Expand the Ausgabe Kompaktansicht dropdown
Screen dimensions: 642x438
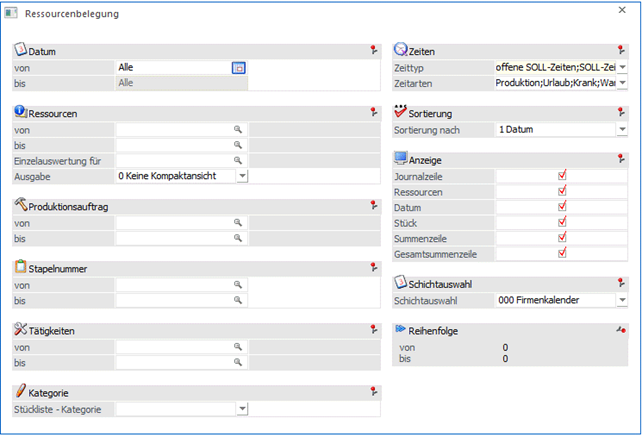(x=242, y=176)
